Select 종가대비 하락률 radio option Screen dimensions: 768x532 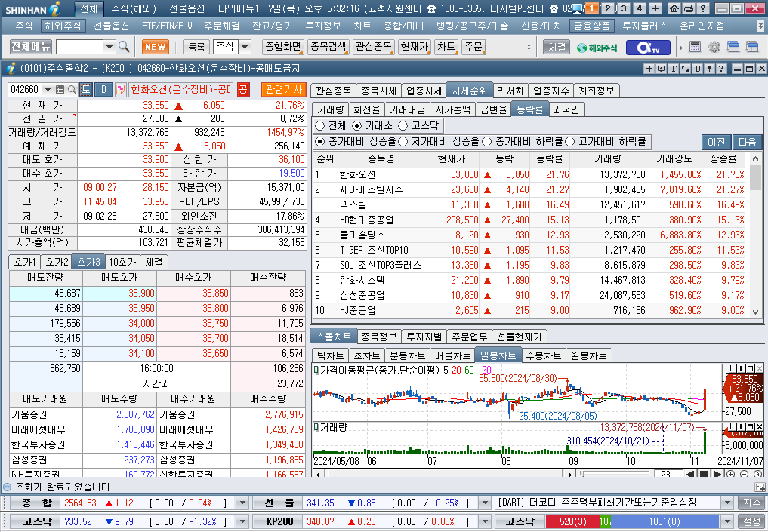tap(486, 141)
